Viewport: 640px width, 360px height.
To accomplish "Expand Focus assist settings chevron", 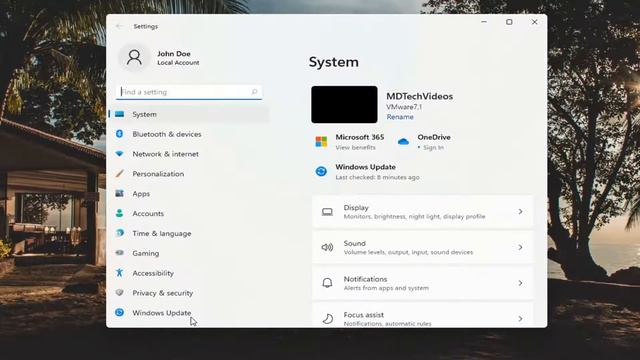I will 520,318.
